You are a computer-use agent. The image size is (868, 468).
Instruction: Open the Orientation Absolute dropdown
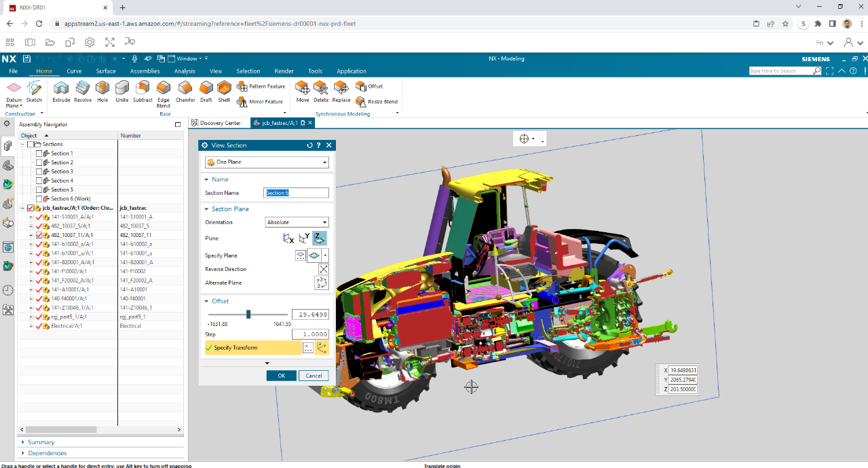[x=297, y=222]
